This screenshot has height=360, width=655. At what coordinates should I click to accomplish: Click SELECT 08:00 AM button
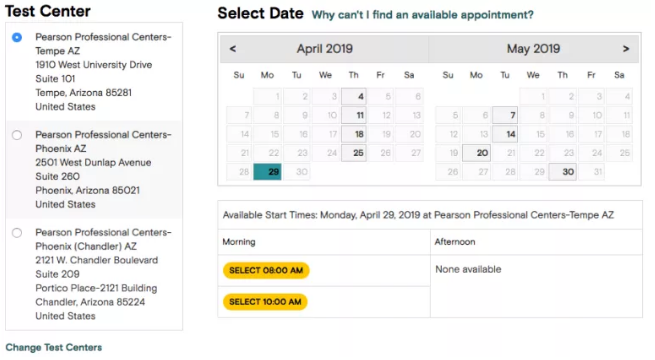[266, 270]
